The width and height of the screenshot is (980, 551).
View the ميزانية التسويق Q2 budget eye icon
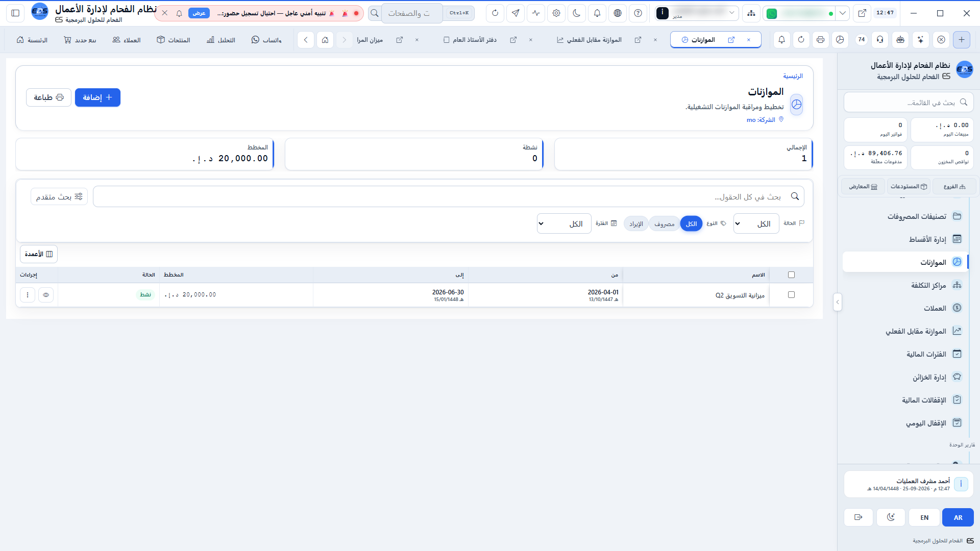pyautogui.click(x=46, y=295)
